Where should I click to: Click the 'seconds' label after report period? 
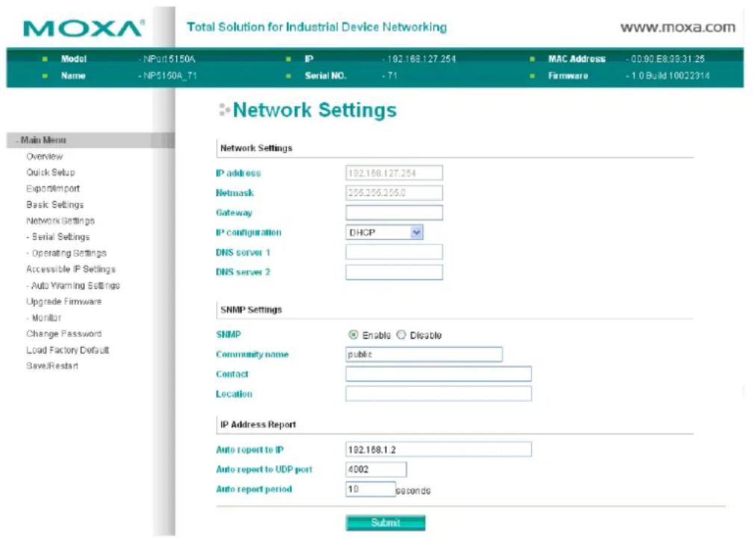(x=413, y=490)
